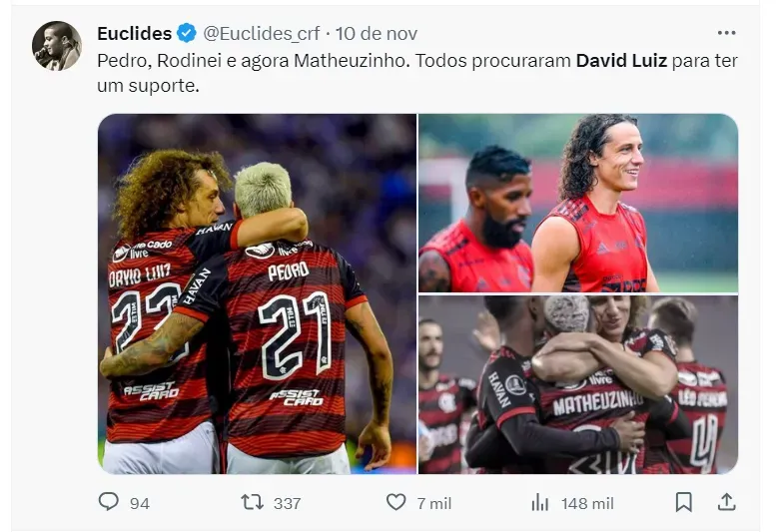Click the 148 mil views count
The height and width of the screenshot is (532, 776).
click(x=587, y=503)
